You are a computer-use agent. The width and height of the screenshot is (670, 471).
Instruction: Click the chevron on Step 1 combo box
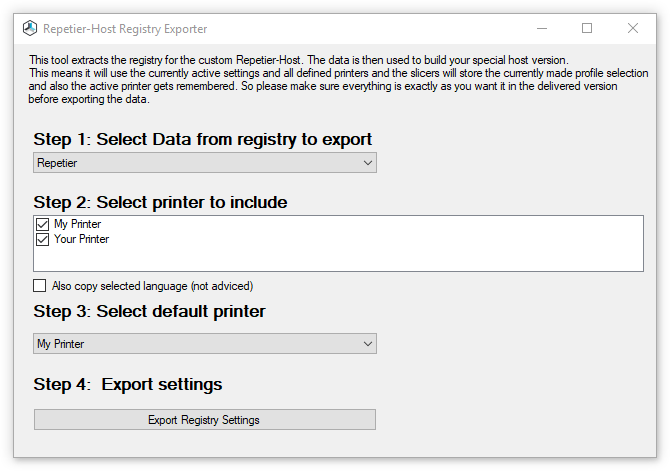(x=367, y=163)
